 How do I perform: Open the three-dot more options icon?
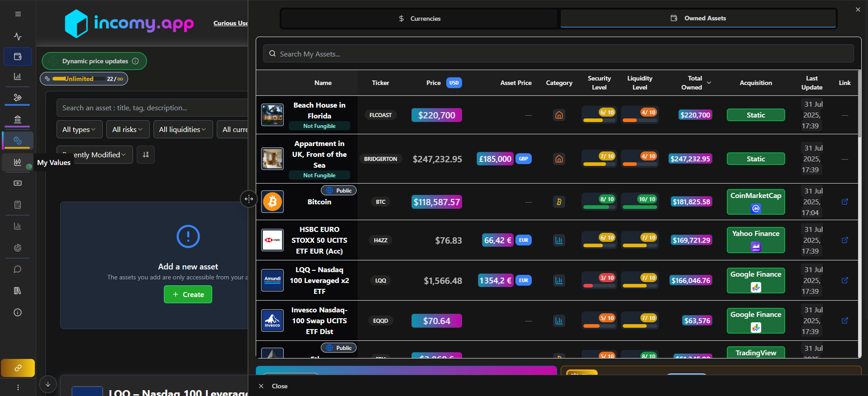tap(18, 387)
